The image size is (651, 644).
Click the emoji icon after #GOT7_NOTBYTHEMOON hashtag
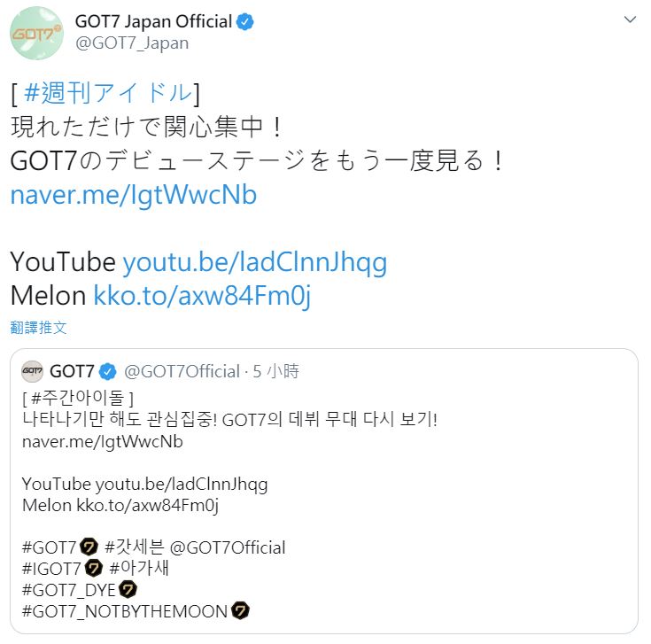pos(241,611)
